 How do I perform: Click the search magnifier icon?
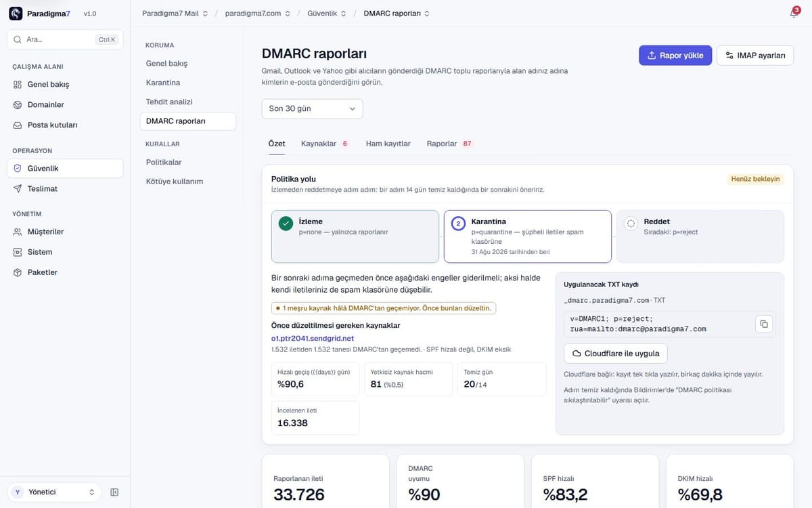(x=18, y=39)
